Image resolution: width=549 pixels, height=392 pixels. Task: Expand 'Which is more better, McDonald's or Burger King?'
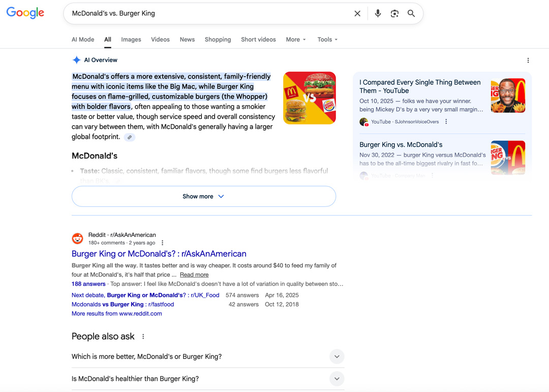337,356
